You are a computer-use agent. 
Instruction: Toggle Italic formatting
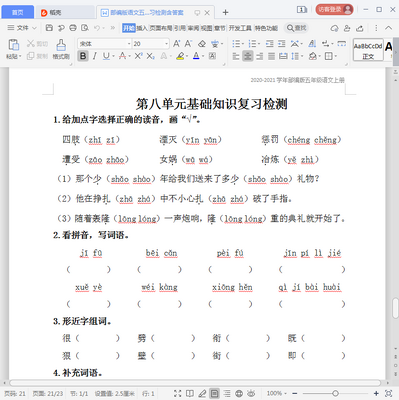coord(95,56)
